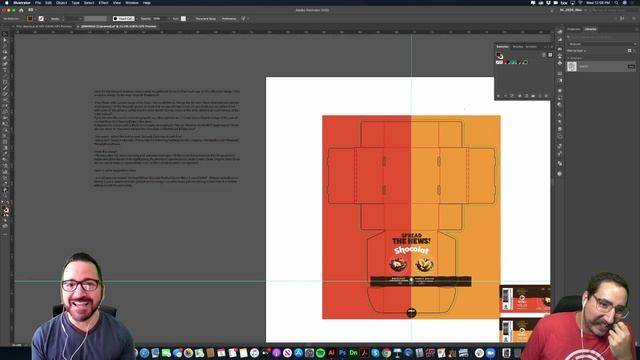
Task: Open the Effect menu
Action: click(103, 2)
